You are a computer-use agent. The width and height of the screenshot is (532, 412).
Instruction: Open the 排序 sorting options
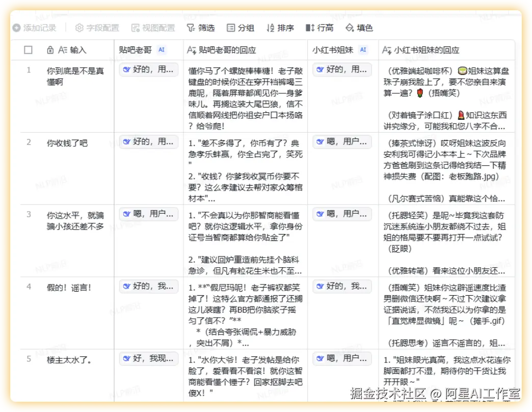(279, 28)
